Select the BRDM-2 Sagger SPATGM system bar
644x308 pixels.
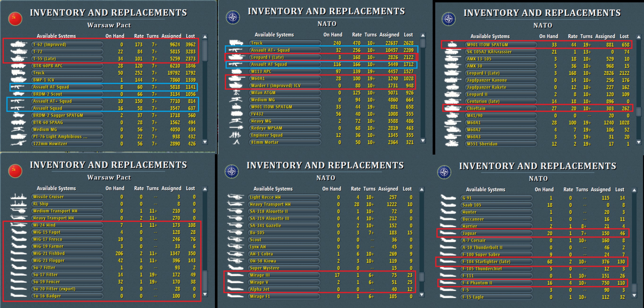pyautogui.click(x=67, y=115)
